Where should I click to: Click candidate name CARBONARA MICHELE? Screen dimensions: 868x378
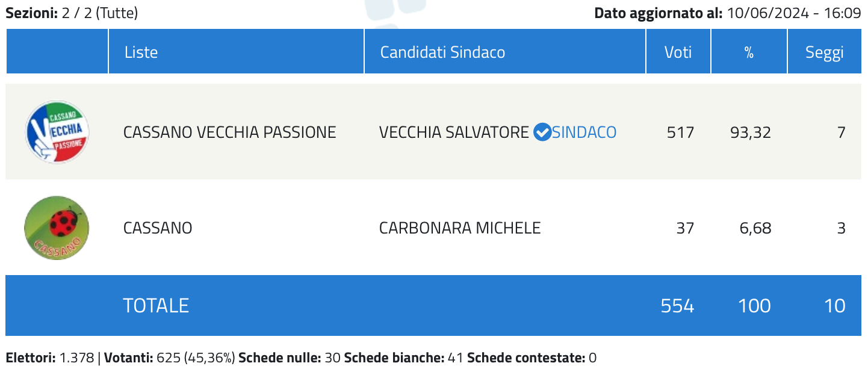point(460,228)
